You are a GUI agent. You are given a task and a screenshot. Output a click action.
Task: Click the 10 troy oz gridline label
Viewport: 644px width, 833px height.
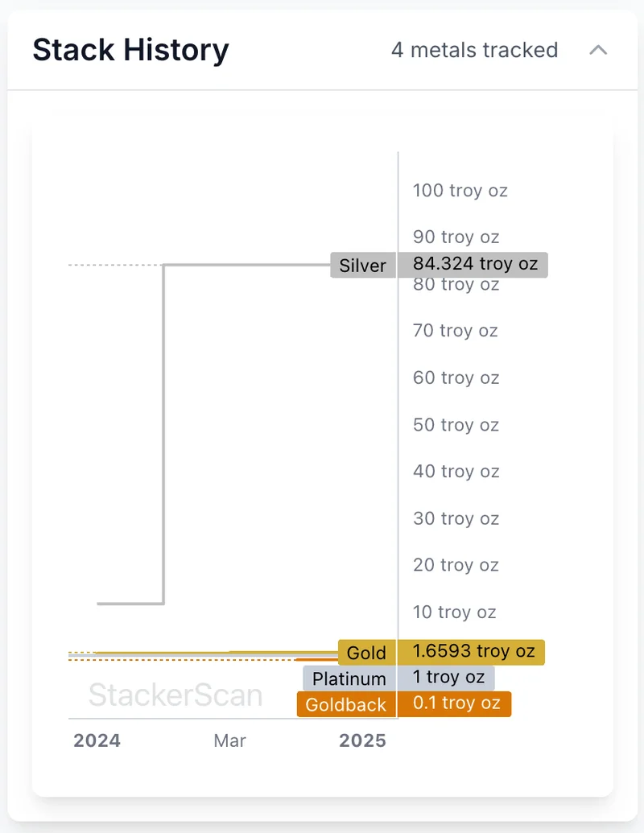tap(456, 612)
